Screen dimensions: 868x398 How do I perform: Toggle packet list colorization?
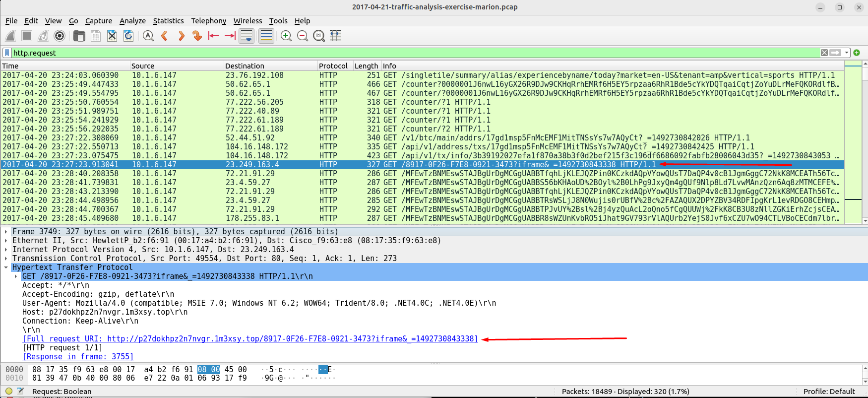[266, 36]
